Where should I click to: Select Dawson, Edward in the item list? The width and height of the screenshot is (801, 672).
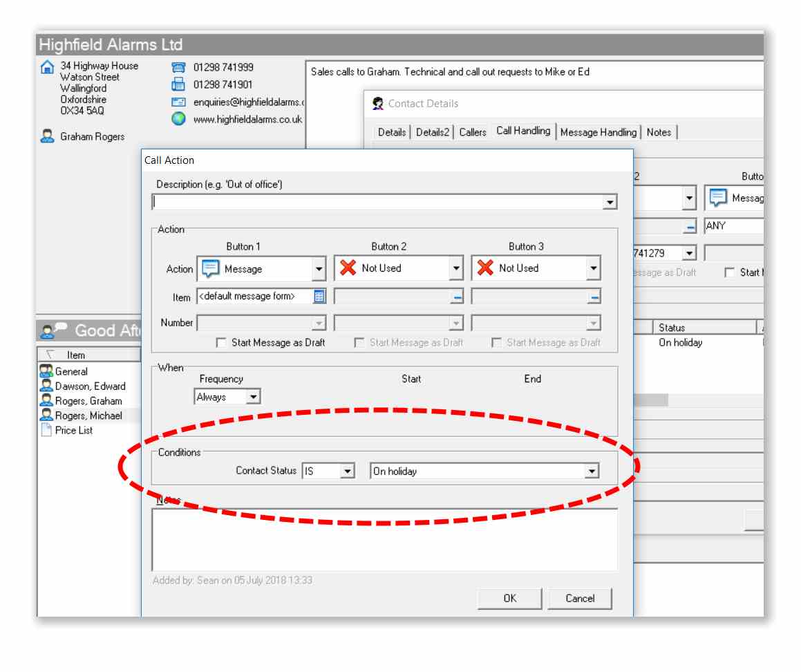coord(91,386)
